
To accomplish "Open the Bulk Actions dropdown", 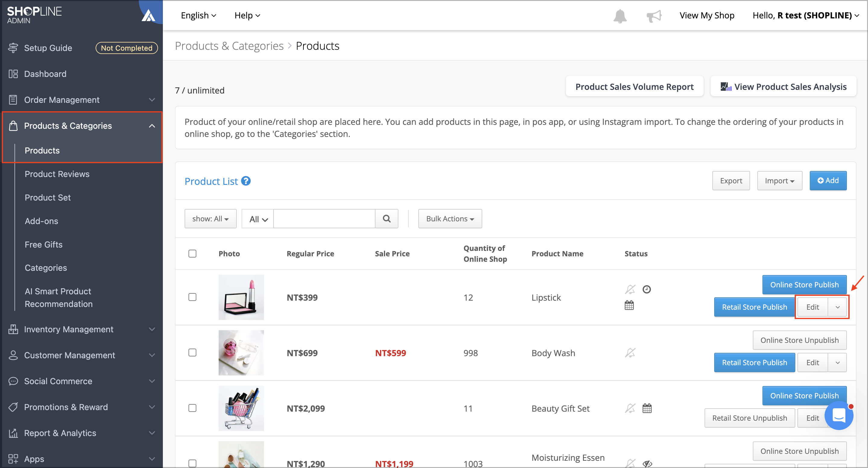I will (x=450, y=219).
